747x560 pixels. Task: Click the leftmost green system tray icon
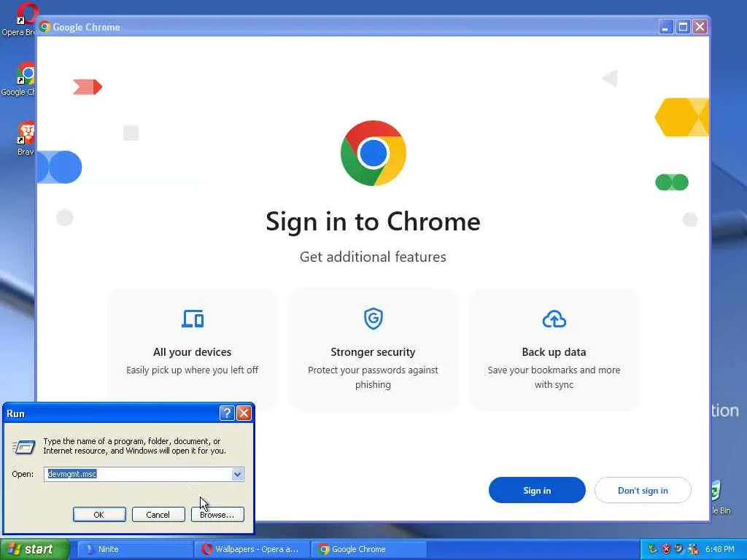click(653, 549)
